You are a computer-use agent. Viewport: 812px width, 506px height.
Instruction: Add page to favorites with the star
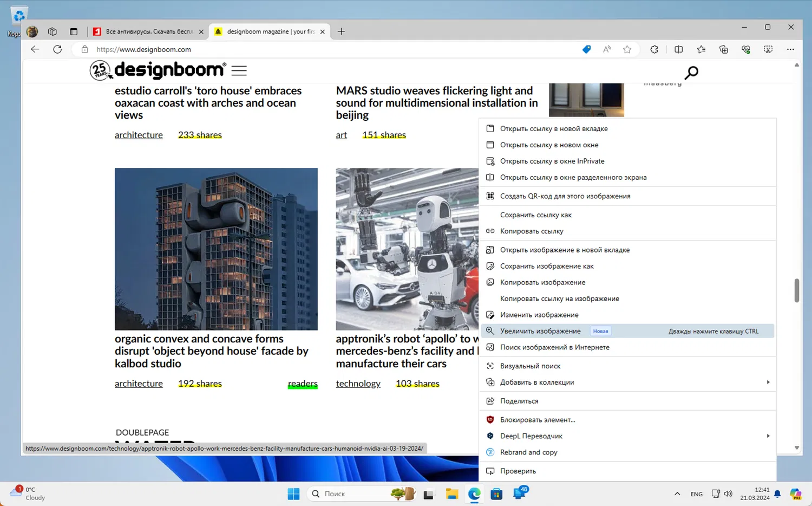pos(627,49)
